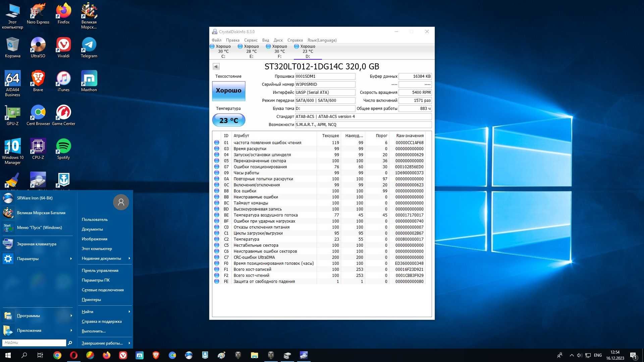
Task: Open notification center icon in system tray
Action: click(x=633, y=355)
